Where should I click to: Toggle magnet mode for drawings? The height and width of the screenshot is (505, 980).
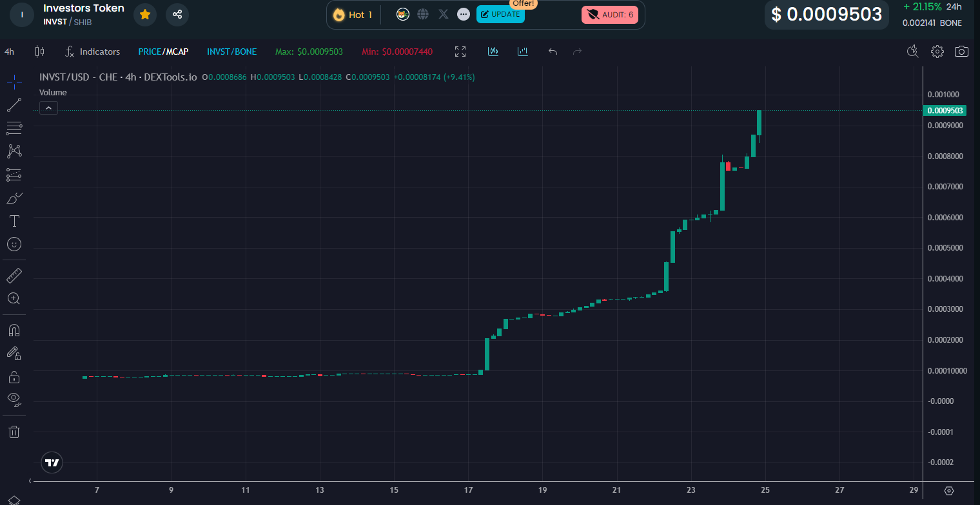click(x=14, y=330)
